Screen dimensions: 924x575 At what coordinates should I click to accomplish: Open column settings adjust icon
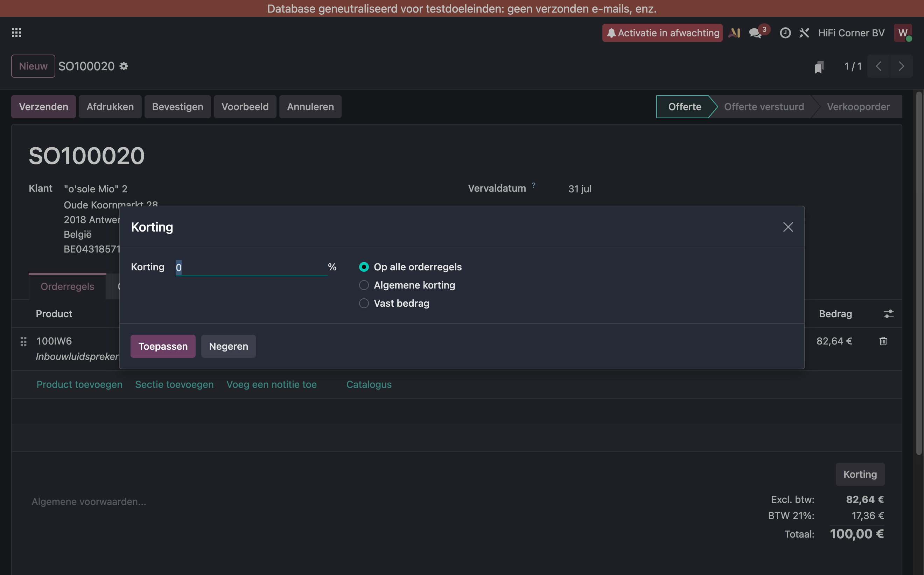889,314
